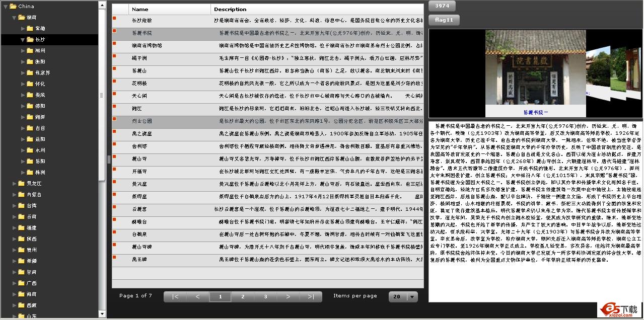The image size is (644, 320).
Task: Select the 黄兴墓 row name
Action: (139, 184)
